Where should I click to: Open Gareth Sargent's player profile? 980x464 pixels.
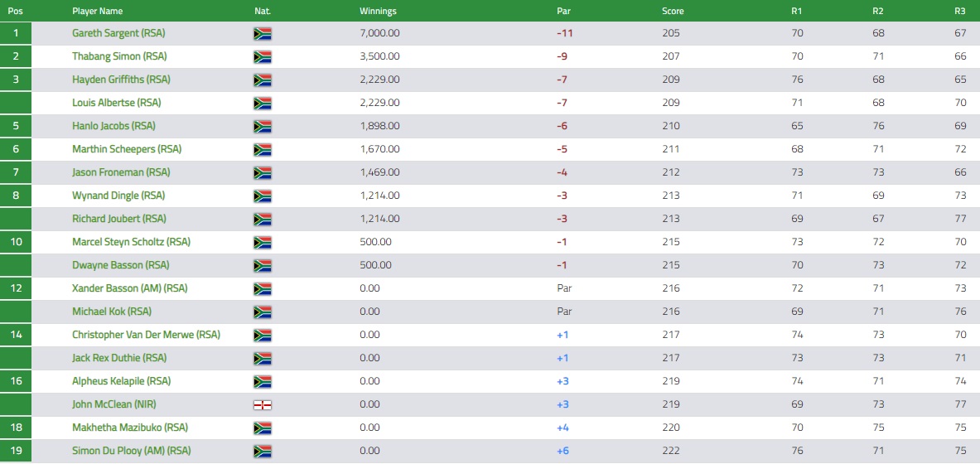pyautogui.click(x=118, y=33)
